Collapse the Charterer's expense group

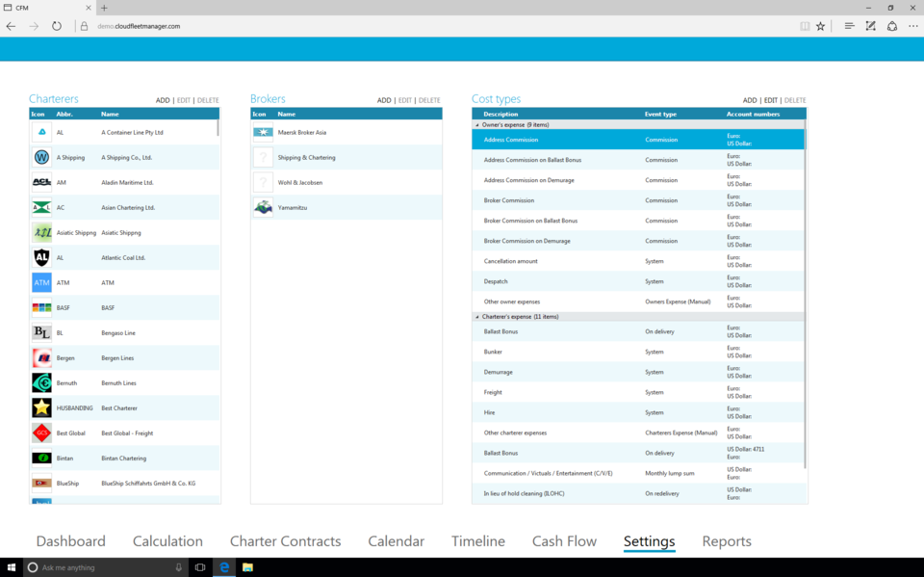477,317
